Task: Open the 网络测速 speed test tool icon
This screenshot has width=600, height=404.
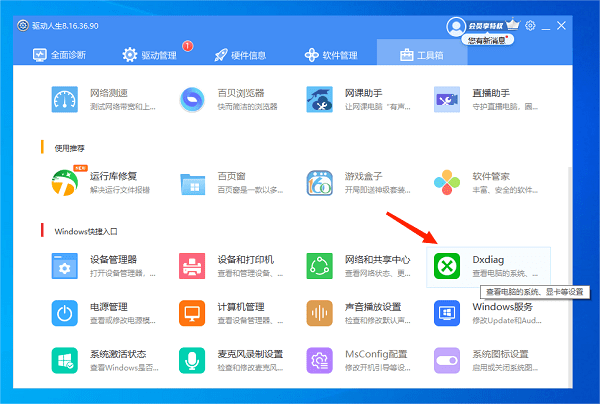Action: [x=65, y=99]
